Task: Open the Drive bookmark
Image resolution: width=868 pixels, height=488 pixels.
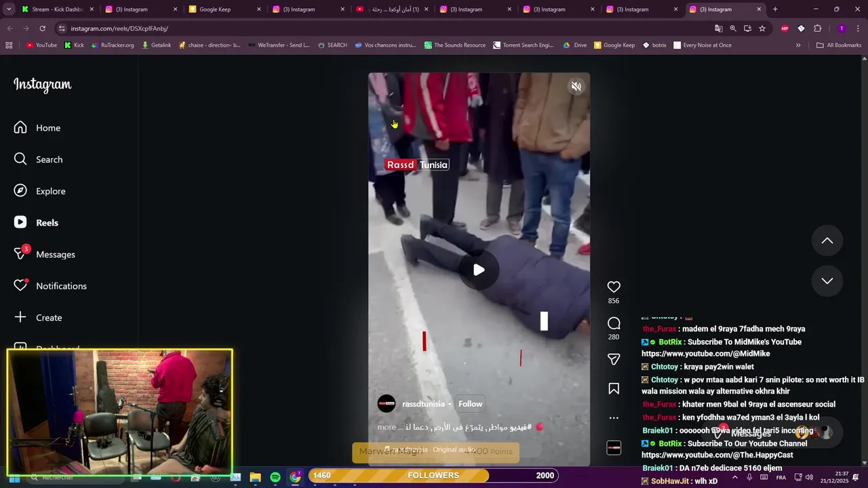Action: pos(575,45)
